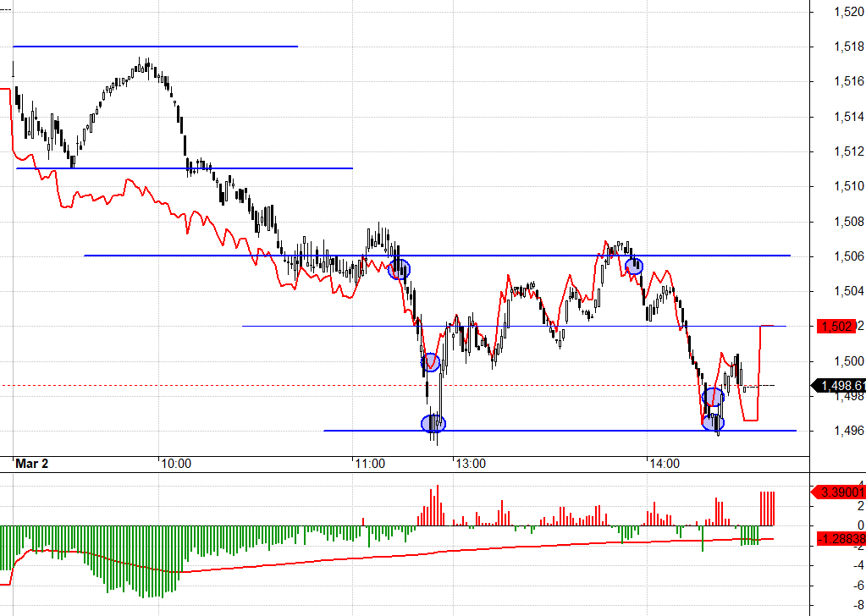Select the red -1.28838 indicator value label

[838, 538]
